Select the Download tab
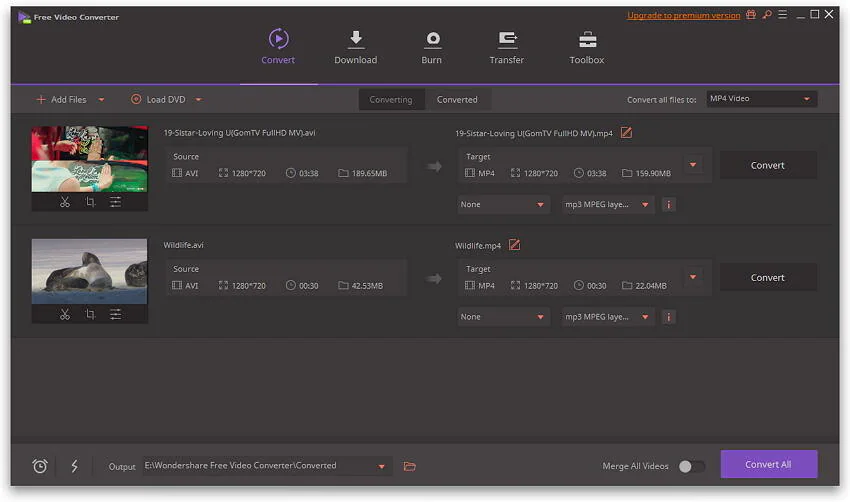The height and width of the screenshot is (502, 850). (x=356, y=48)
